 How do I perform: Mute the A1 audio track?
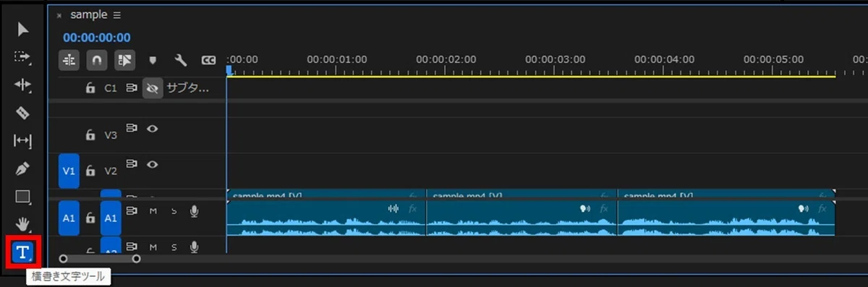(153, 211)
